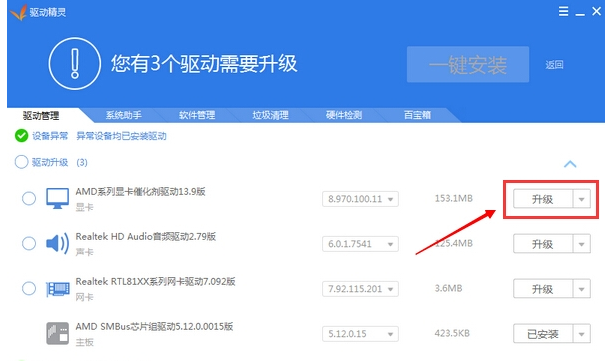The image size is (605, 361).
Task: Click the AMD SMBus芯片组驱动5.12.0.0015版 name
Action: pos(154,326)
